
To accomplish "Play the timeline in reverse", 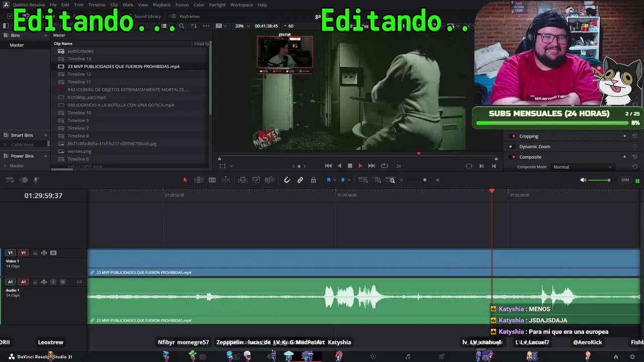I will pyautogui.click(x=339, y=166).
